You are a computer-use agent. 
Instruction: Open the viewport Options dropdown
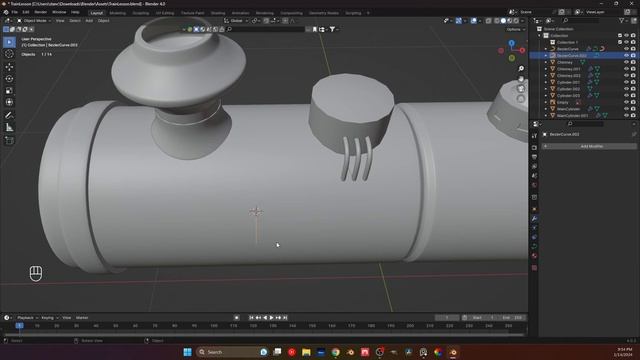click(515, 29)
